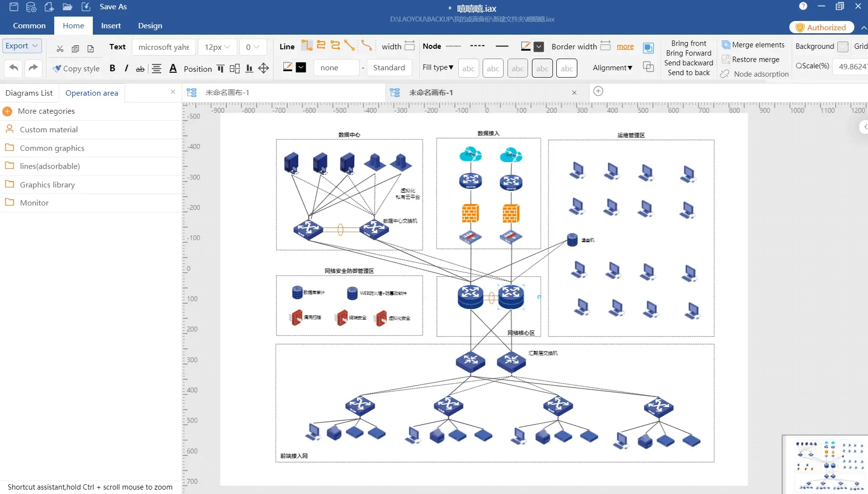Click the diagram minimap thumbnail

[x=826, y=464]
